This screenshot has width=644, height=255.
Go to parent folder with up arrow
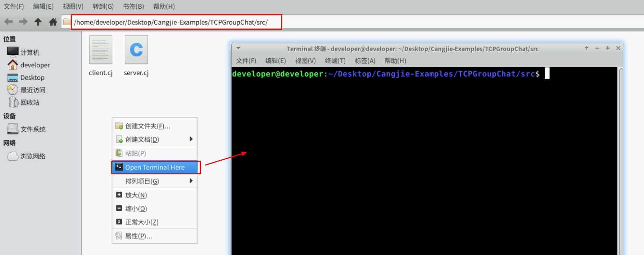coord(38,22)
